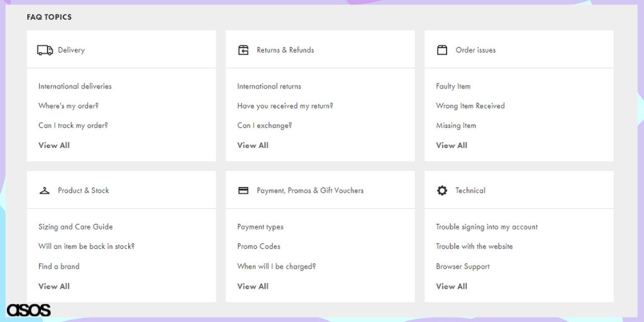Select the Browser Support link
The width and height of the screenshot is (644, 322).
pos(463,266)
